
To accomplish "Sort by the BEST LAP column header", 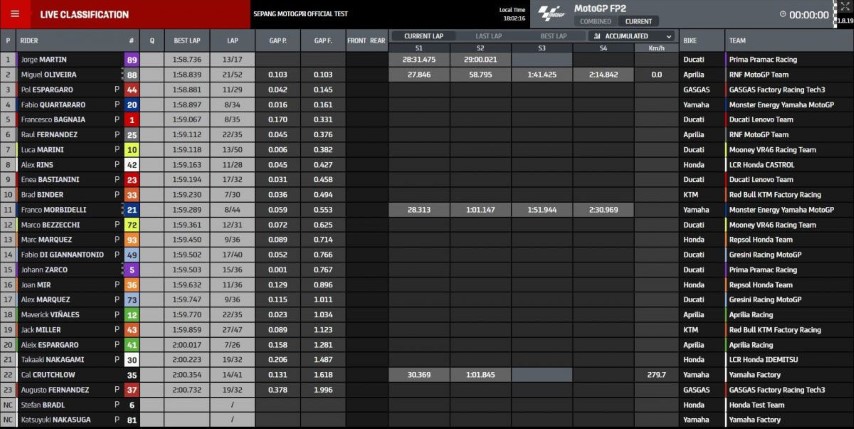I will (x=187, y=40).
